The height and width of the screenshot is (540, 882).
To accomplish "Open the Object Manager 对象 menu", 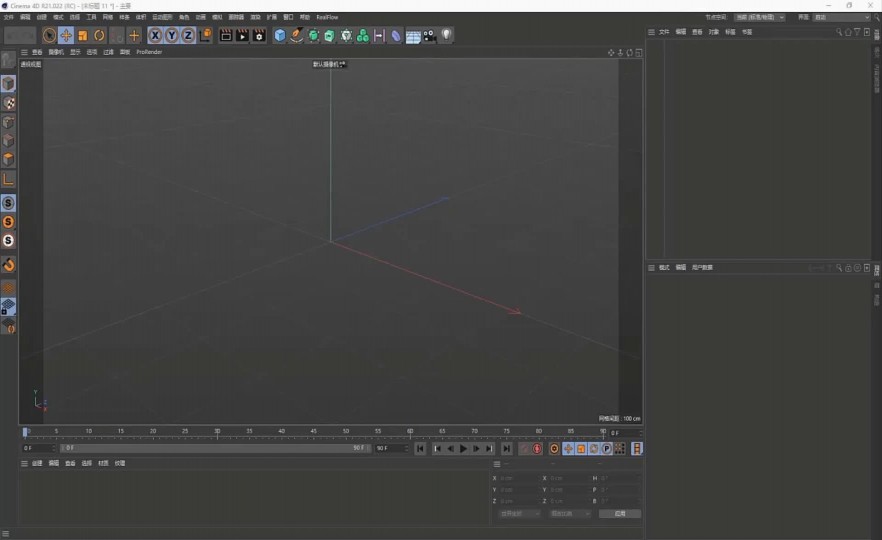I will click(x=714, y=32).
